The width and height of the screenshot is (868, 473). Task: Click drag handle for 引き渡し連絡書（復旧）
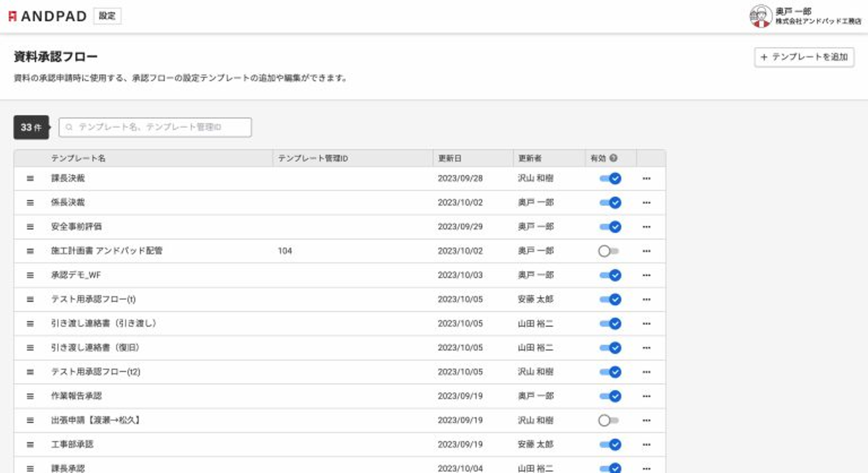(x=30, y=348)
